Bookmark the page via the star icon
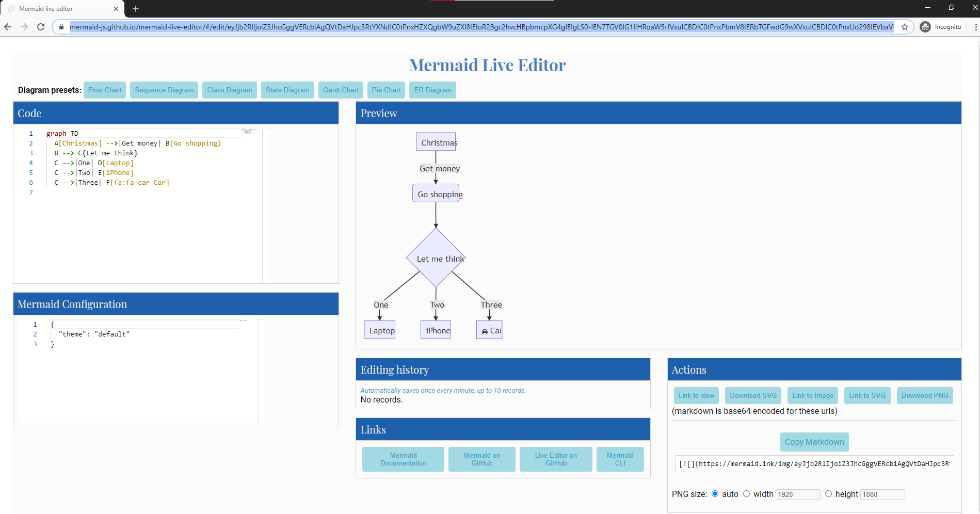 [905, 27]
